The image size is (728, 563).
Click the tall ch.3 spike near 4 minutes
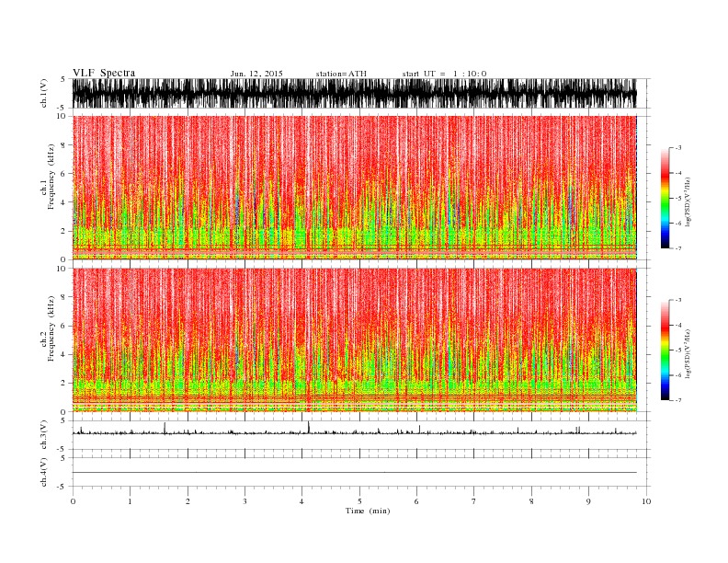[x=309, y=427]
